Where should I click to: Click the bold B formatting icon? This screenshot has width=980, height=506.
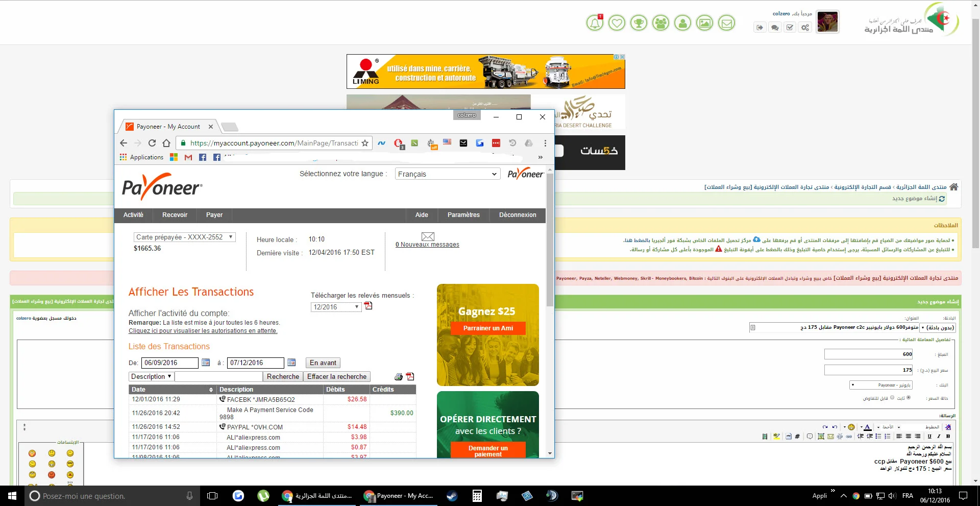(948, 436)
